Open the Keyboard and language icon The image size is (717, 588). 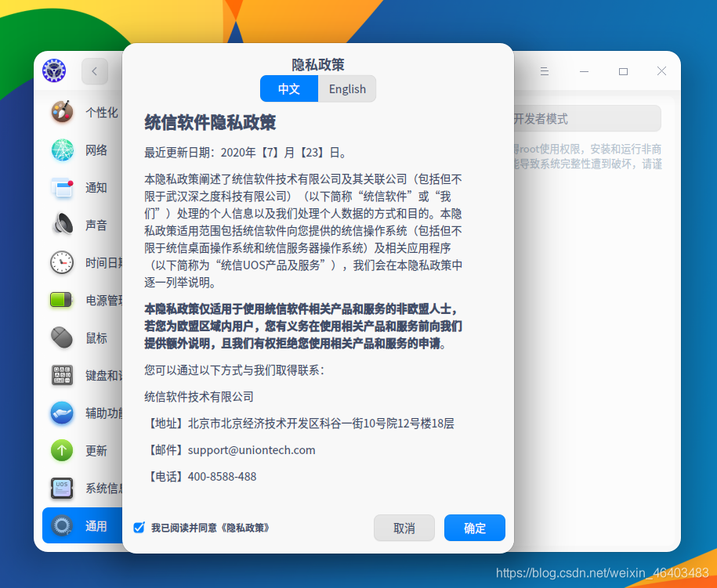(62, 375)
